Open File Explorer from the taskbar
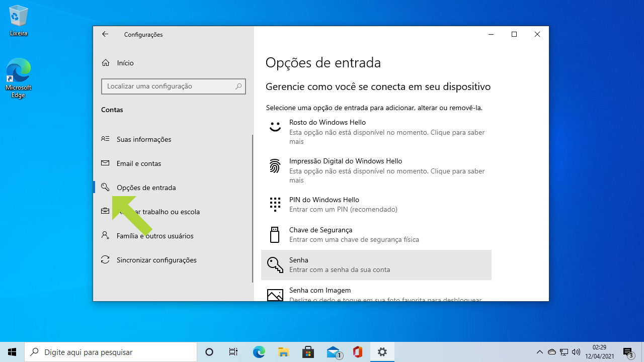644x362 pixels. 283,352
